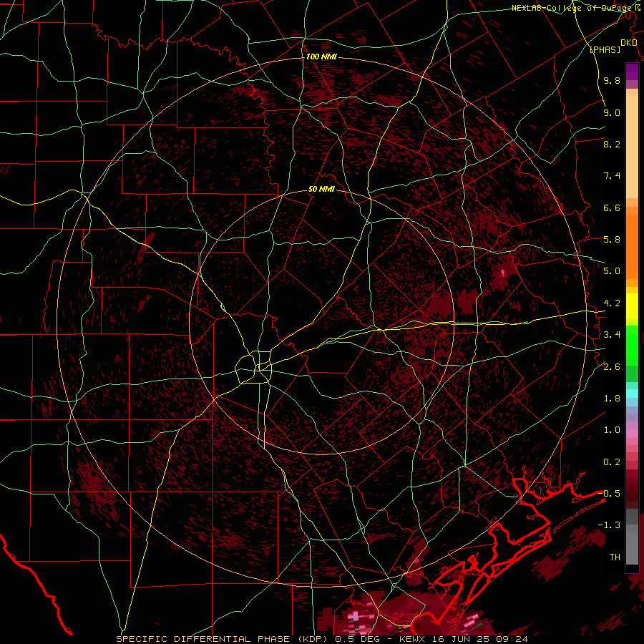This screenshot has width=644, height=644.
Task: Click the 3.4 scale value
Action: 612,335
